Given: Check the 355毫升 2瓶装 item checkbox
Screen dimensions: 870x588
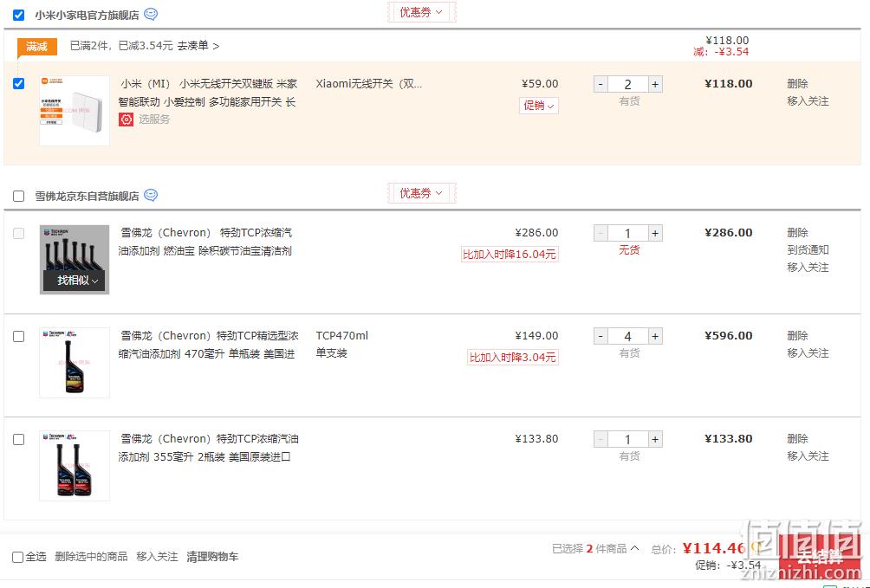Looking at the screenshot, I should [x=19, y=440].
